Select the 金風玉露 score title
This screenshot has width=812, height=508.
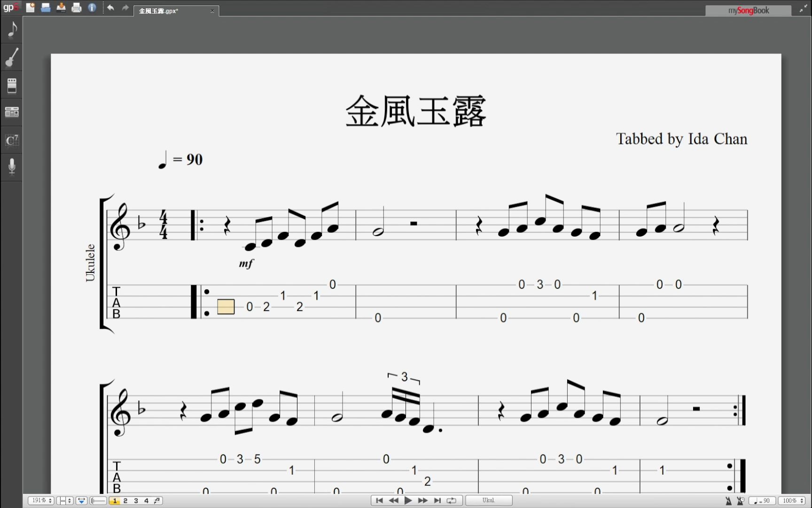416,111
